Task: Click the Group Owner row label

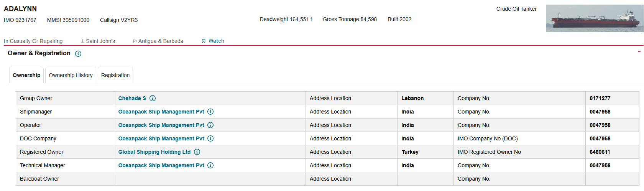Action: click(x=36, y=98)
